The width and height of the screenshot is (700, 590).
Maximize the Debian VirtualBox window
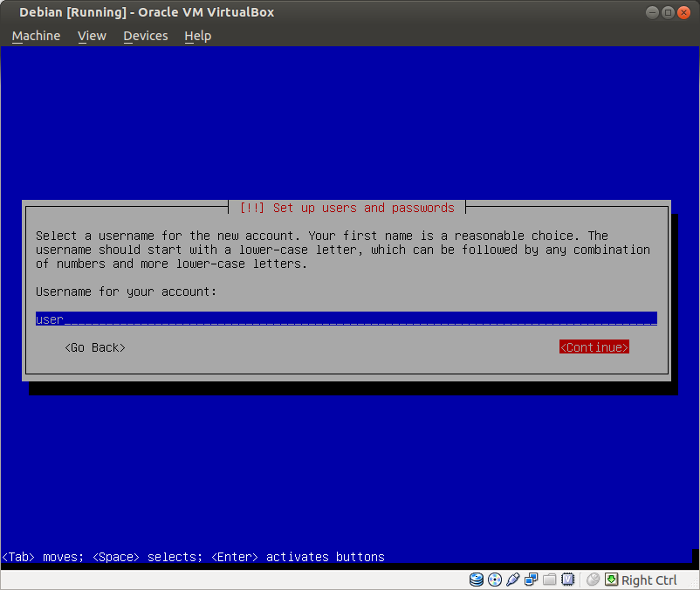(x=669, y=12)
